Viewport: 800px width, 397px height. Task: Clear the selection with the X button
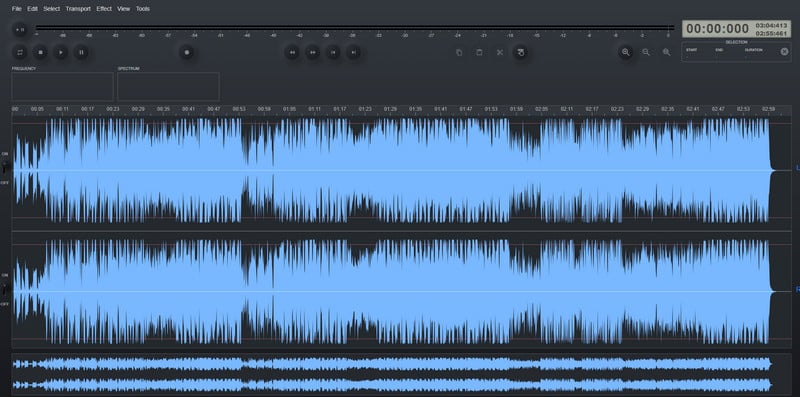pos(784,52)
